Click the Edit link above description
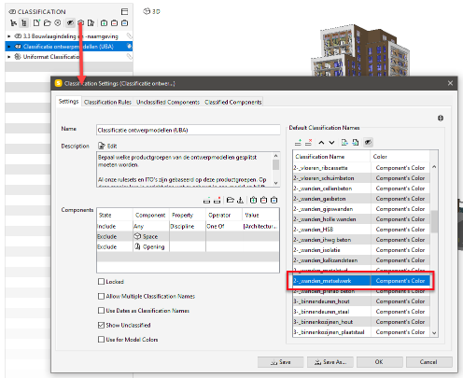The image size is (463, 378). [112, 146]
